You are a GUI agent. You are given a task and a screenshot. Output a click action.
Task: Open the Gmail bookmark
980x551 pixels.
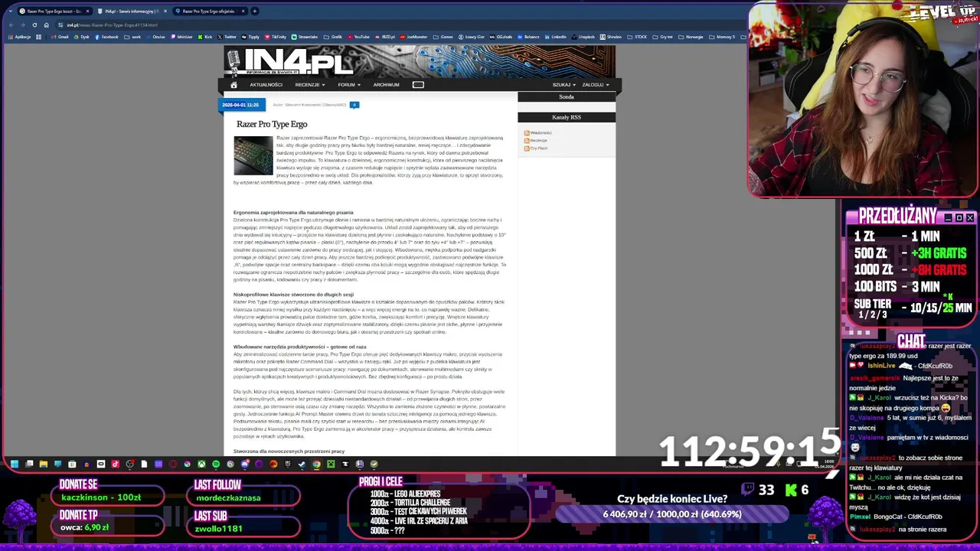click(60, 37)
